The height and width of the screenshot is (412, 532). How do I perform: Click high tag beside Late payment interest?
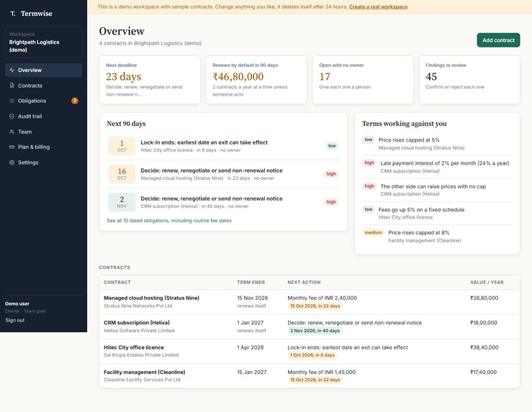click(x=369, y=163)
